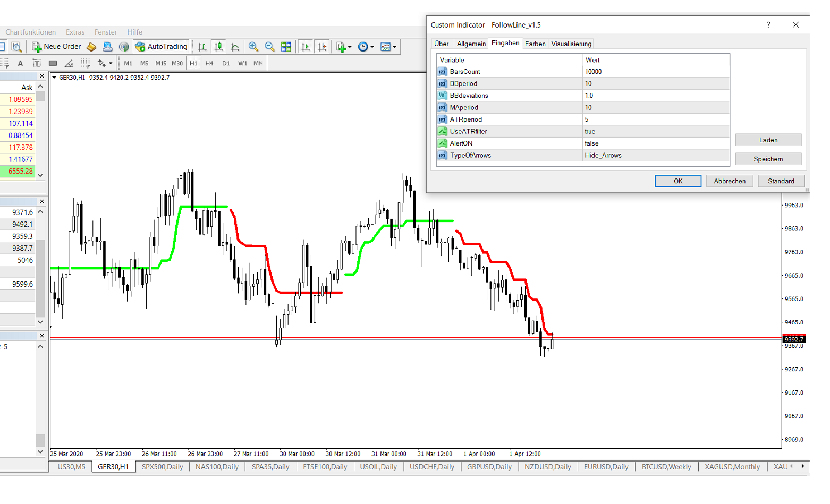Switch to the Über tab in dialog
Image resolution: width=830 pixels, height=504 pixels.
pos(441,44)
